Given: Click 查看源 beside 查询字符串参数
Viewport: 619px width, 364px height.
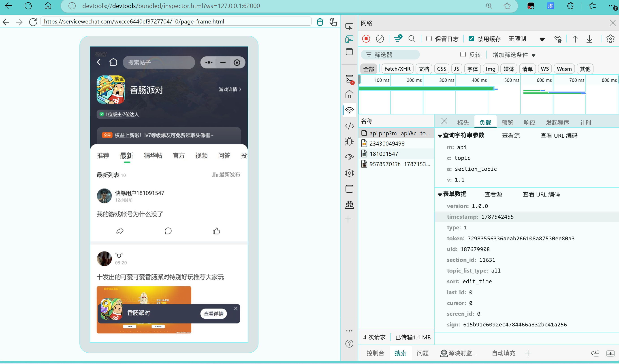Looking at the screenshot, I should click(x=511, y=135).
